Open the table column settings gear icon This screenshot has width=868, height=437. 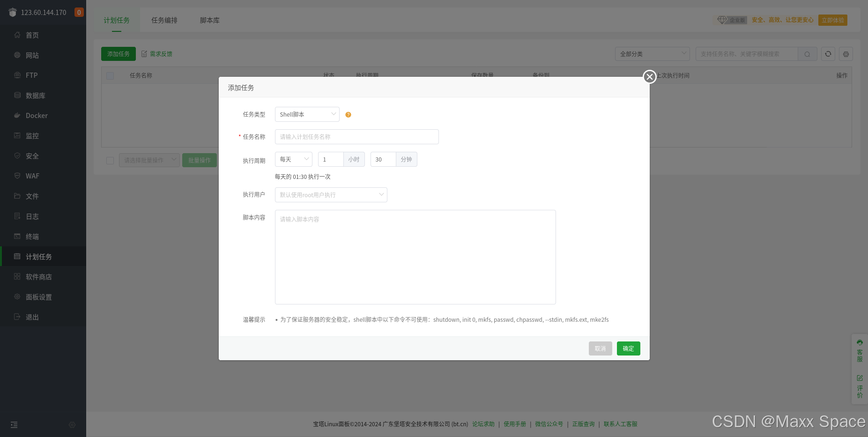pos(846,54)
